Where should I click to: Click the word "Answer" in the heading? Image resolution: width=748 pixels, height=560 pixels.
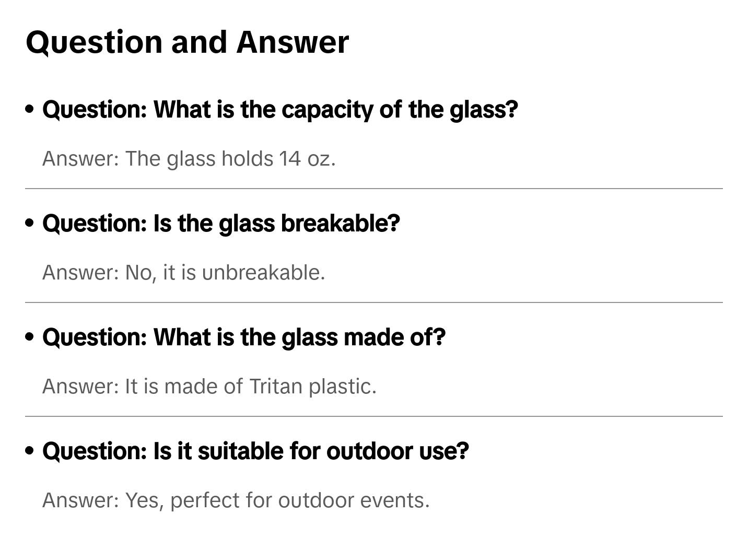coord(293,42)
